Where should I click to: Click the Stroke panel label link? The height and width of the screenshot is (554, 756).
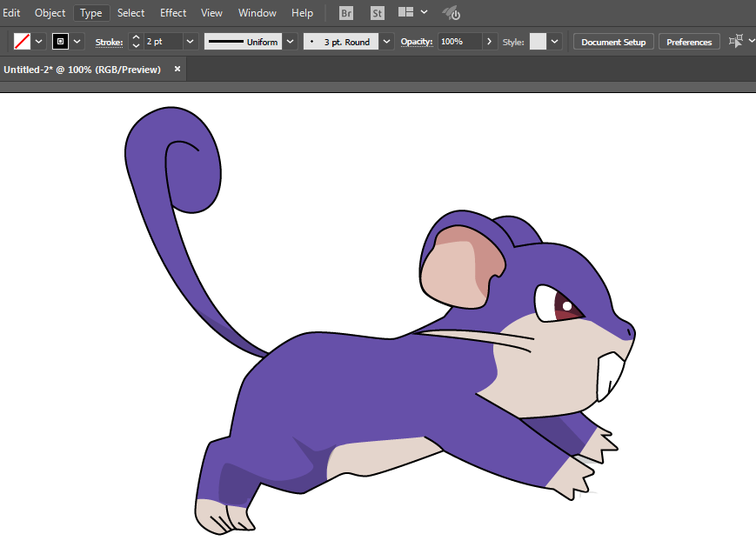pos(109,43)
